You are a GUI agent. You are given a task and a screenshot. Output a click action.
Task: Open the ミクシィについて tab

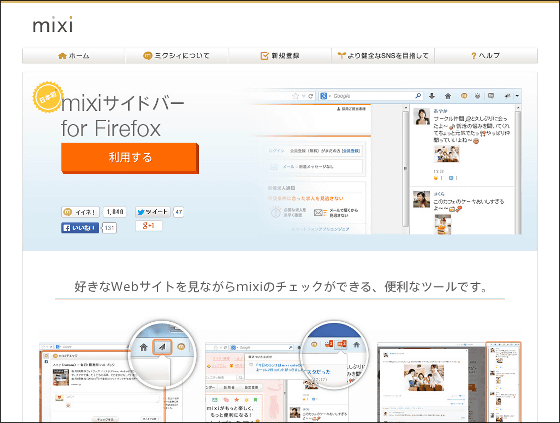(176, 56)
